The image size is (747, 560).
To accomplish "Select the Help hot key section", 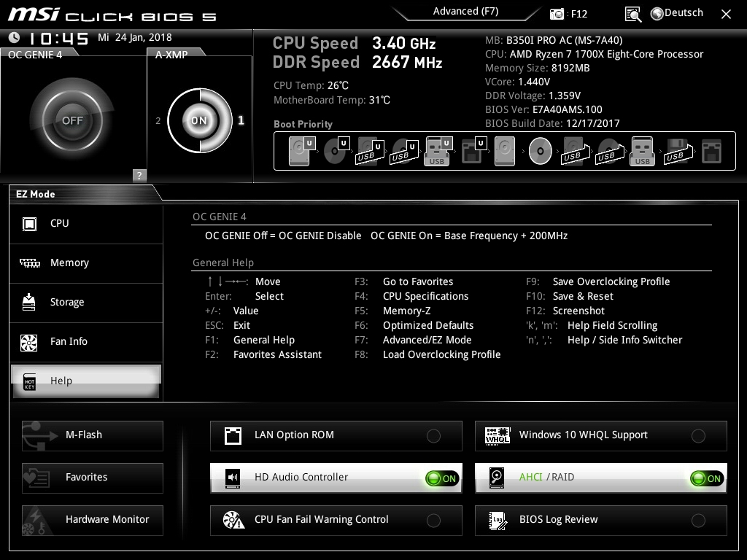I will [86, 381].
